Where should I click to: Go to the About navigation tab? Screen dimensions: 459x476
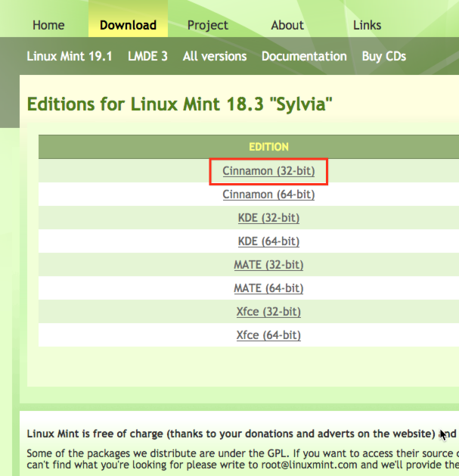tap(287, 25)
